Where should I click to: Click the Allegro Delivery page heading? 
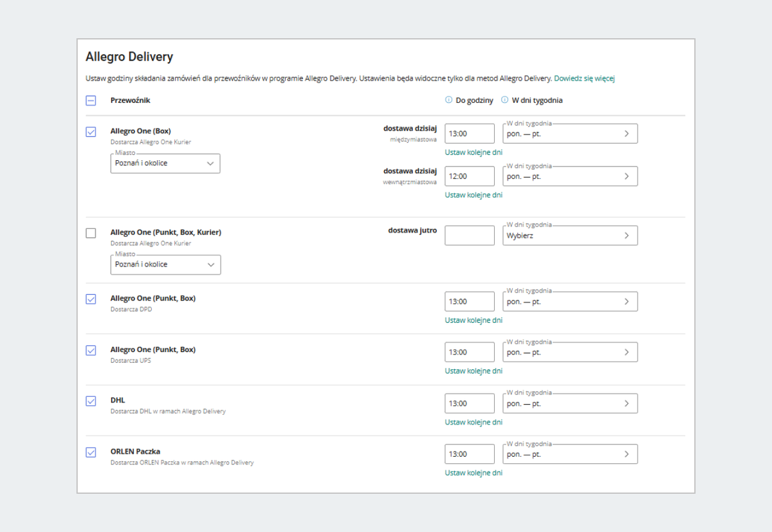129,57
